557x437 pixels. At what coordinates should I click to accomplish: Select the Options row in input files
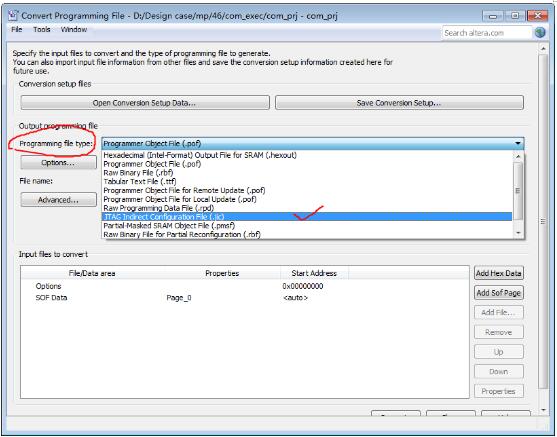coord(245,286)
